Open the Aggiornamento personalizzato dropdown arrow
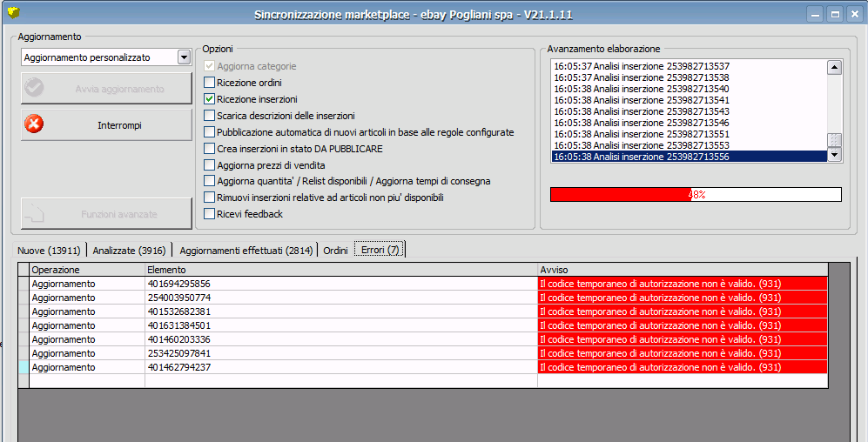This screenshot has width=868, height=442. [x=184, y=57]
